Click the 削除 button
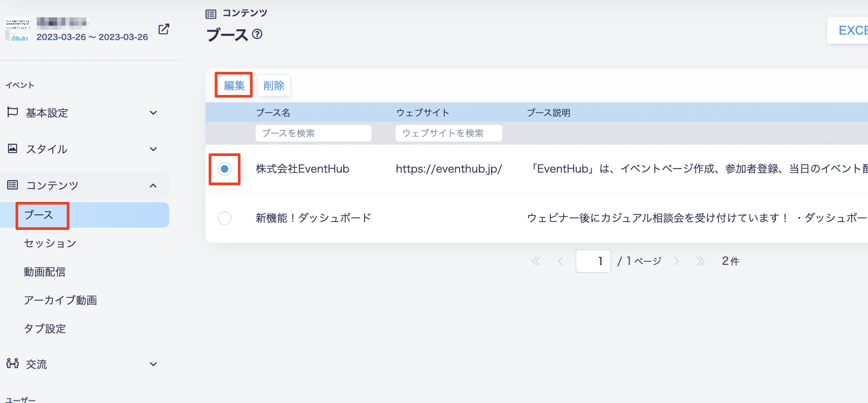This screenshot has height=403, width=868. point(274,85)
